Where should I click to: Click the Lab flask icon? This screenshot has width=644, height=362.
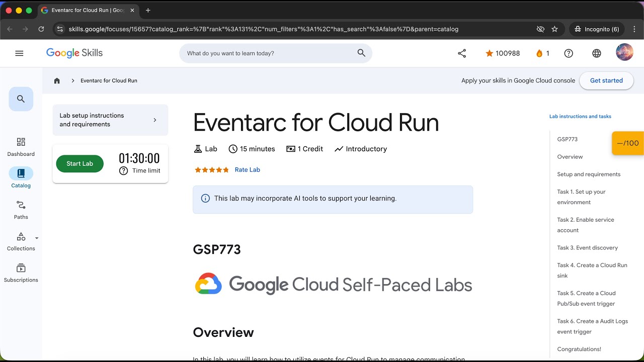point(198,149)
